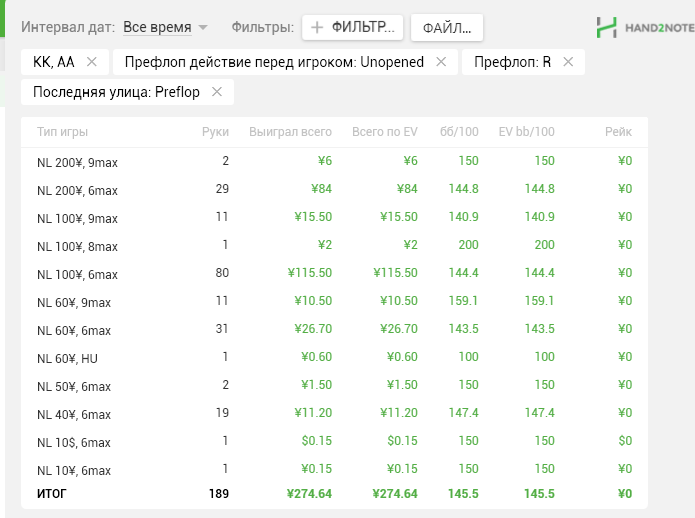The image size is (695, 518).
Task: Select the NL 200¥, 9max row
Action: [x=78, y=162]
